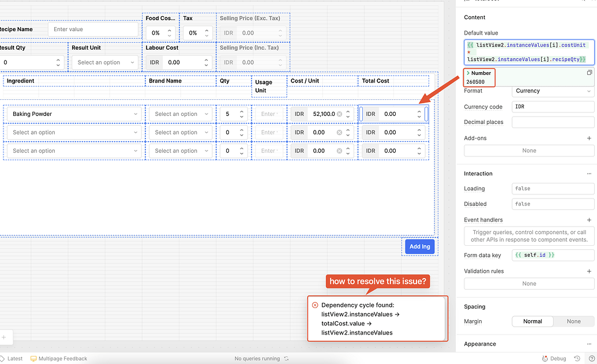Open the second row Ingredient dropdown
The image size is (597, 364).
click(74, 133)
